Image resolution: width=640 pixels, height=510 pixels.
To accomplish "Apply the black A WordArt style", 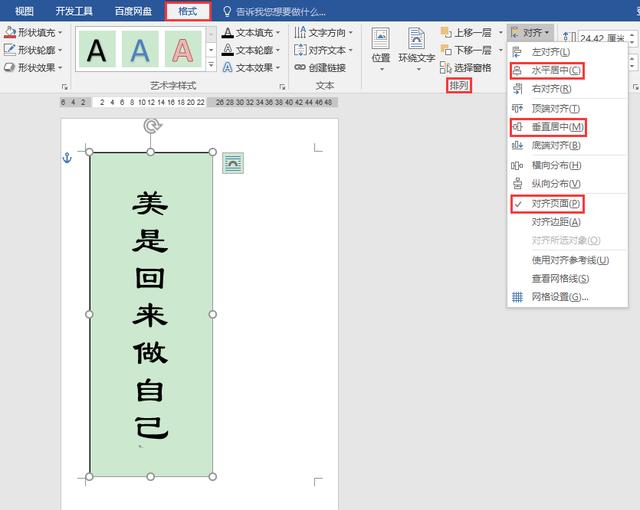I will tap(96, 50).
